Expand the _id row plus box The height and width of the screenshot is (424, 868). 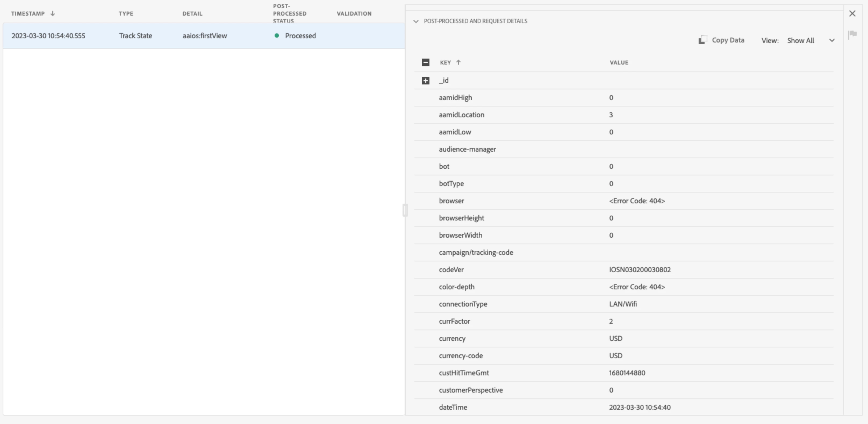click(x=426, y=81)
